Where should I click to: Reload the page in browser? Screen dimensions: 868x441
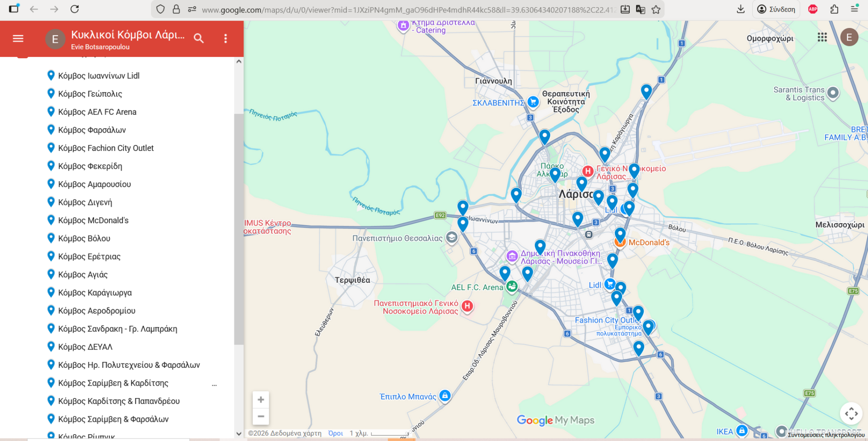(x=74, y=9)
